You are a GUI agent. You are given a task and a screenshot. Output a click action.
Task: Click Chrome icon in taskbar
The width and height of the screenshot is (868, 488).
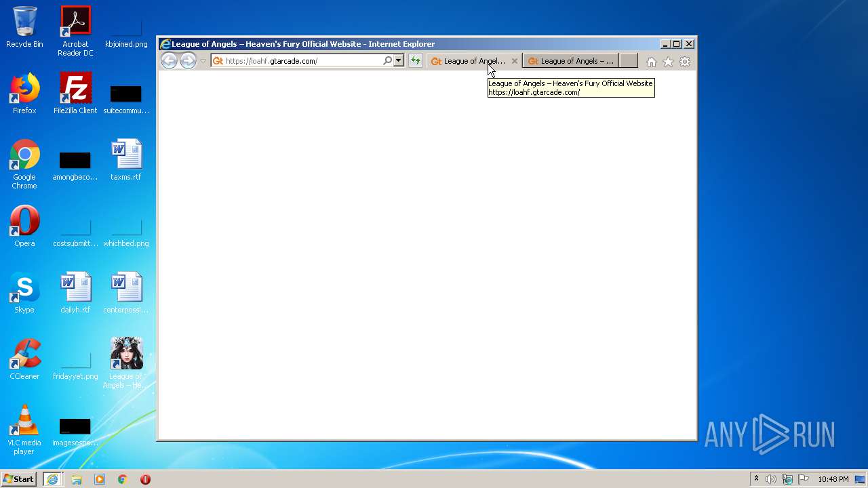[x=122, y=479]
